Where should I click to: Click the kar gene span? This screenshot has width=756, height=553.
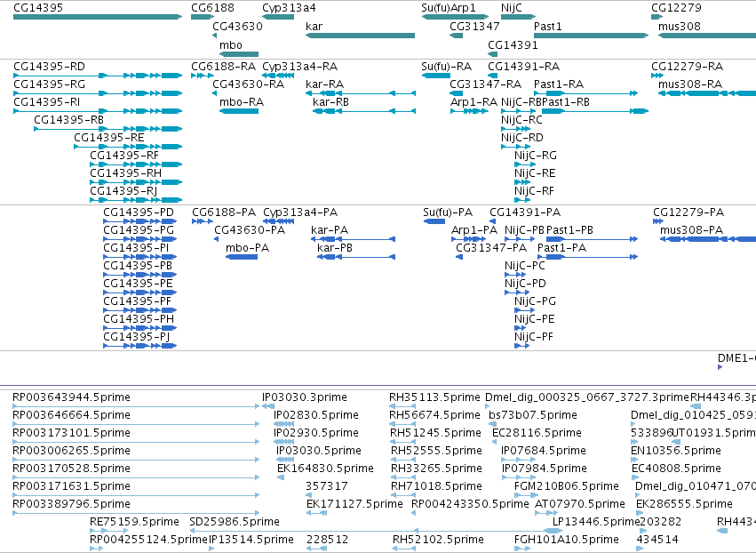click(x=360, y=36)
